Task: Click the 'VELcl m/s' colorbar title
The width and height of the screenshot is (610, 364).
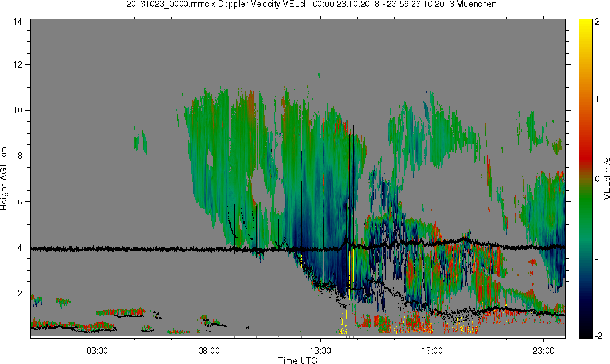Action: 606,179
